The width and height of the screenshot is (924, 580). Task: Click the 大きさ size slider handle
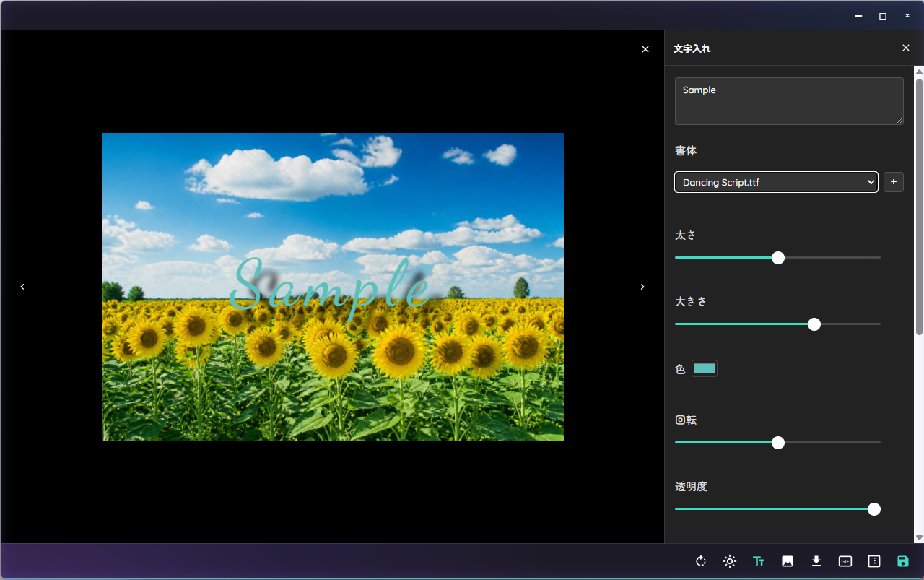[x=814, y=324]
